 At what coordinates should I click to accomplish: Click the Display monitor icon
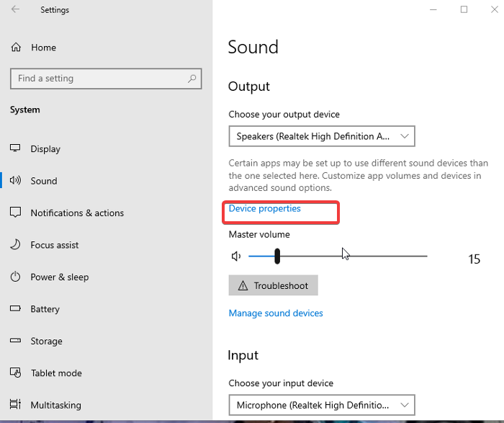(16, 149)
